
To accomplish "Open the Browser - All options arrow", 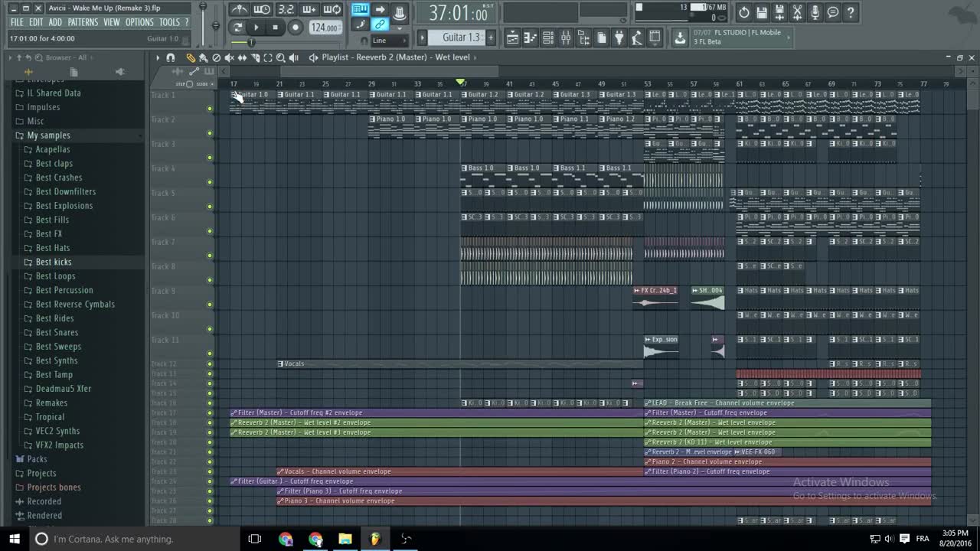I will coord(9,57).
